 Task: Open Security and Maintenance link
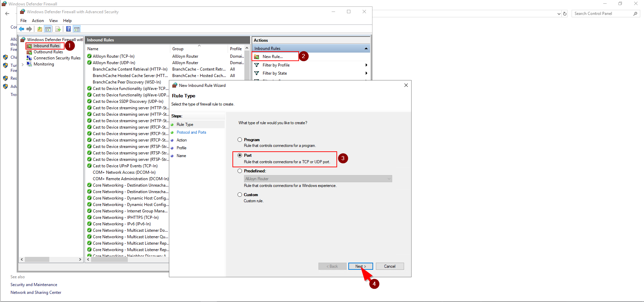pos(34,285)
